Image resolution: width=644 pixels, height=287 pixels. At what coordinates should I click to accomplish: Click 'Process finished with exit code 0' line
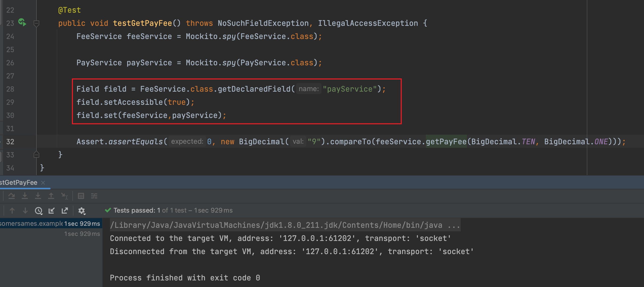(185, 278)
